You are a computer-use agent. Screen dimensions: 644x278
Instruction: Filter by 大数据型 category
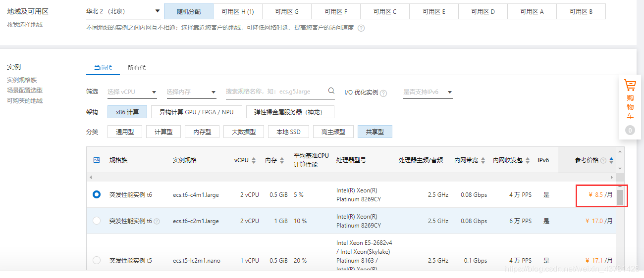coord(244,132)
